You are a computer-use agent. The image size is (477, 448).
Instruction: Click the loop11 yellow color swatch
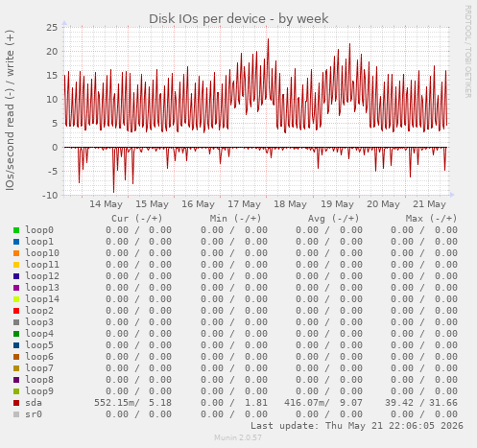coord(16,265)
